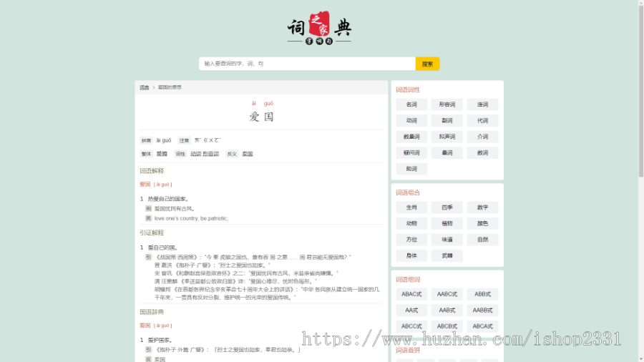Open the 代词 category
The height and width of the screenshot is (362, 644).
point(482,121)
